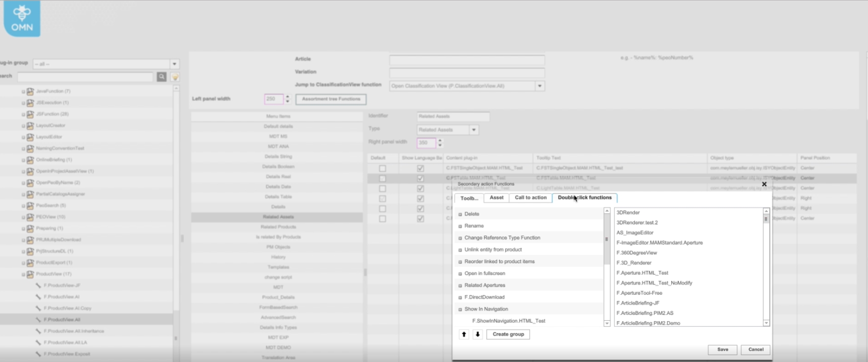Click the Create group button
This screenshot has width=868, height=362.
pos(508,334)
